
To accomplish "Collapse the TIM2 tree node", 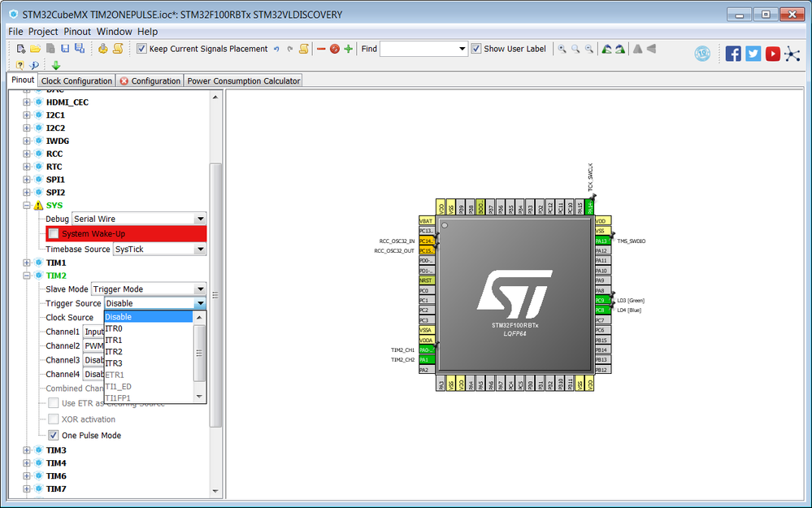I will 26,276.
